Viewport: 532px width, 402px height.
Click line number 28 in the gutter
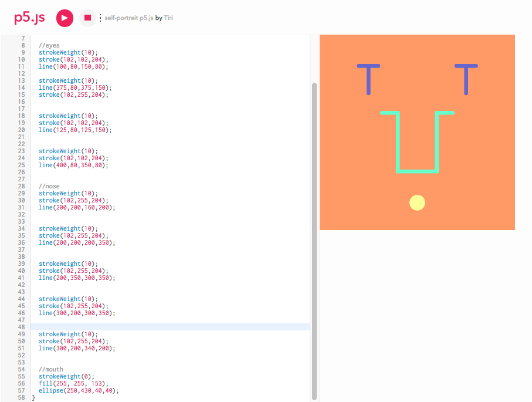coord(21,186)
